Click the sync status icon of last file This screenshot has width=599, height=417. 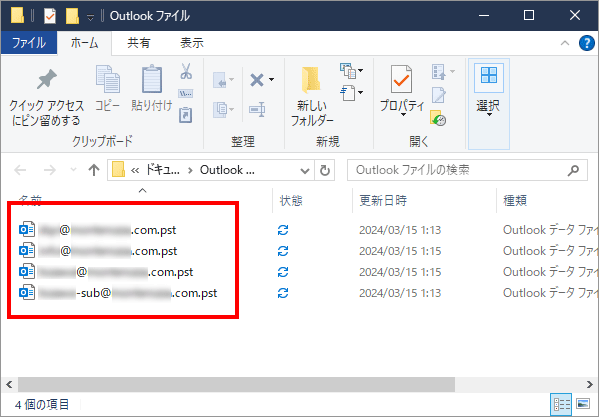point(283,293)
